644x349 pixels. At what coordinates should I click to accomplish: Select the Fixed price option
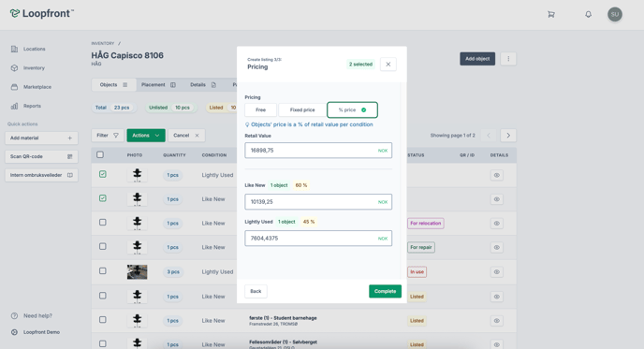tap(302, 110)
